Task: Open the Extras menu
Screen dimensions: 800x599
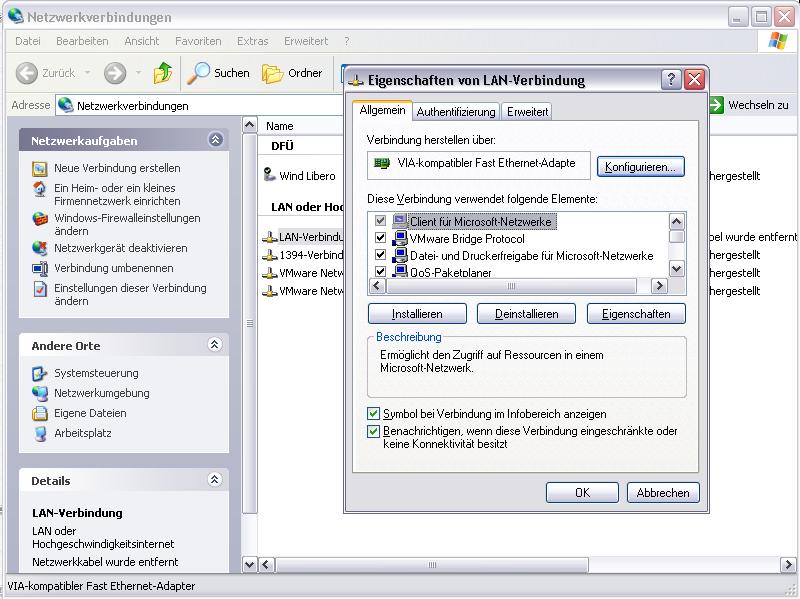Action: [x=253, y=41]
